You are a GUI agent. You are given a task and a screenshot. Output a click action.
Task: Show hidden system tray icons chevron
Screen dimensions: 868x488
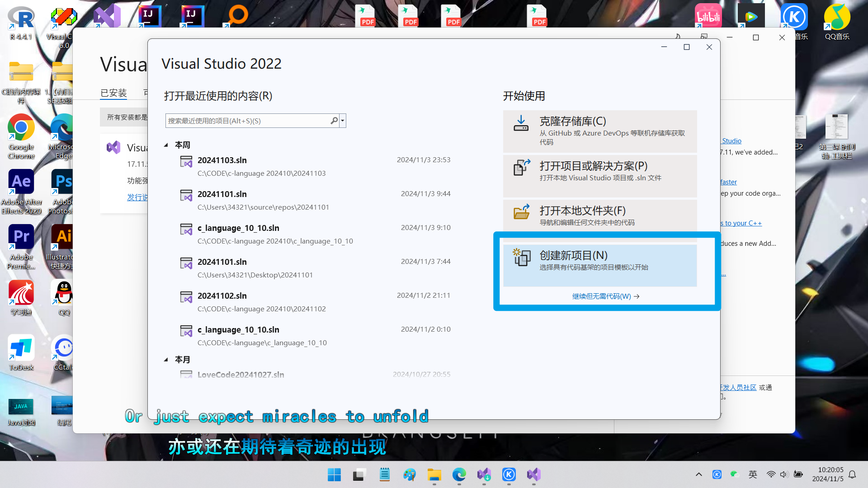(x=698, y=474)
